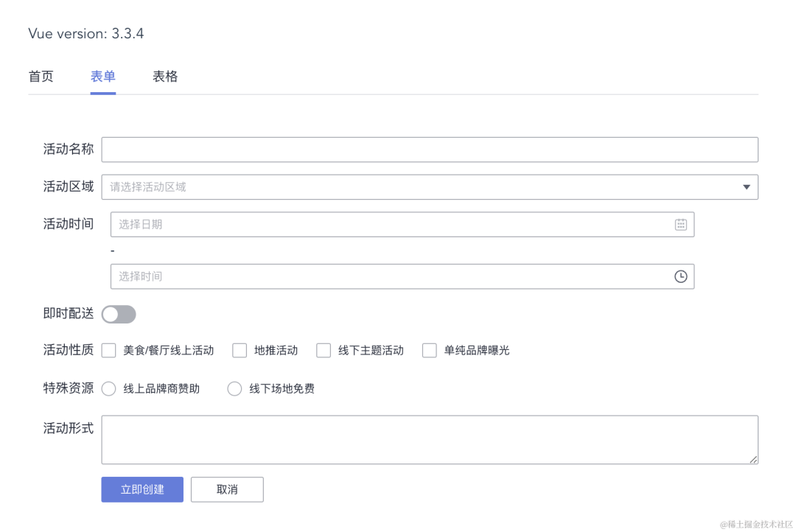Check the 线下主题活动 checkbox
This screenshot has width=796, height=532.
pos(324,350)
